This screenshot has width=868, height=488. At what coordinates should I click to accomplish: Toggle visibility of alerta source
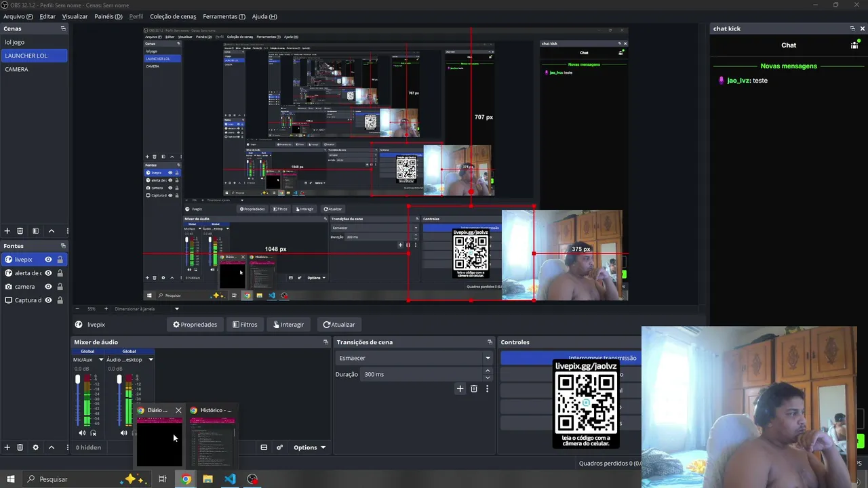(x=48, y=273)
